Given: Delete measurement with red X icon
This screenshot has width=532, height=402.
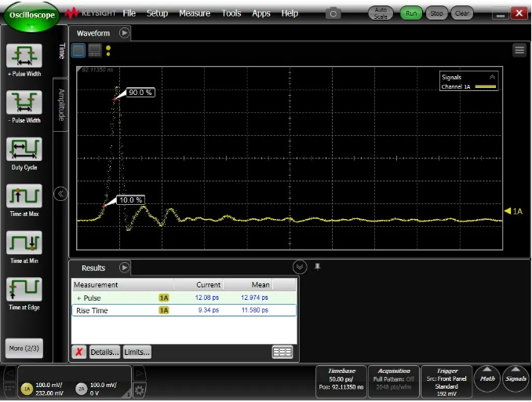Looking at the screenshot, I should click(79, 352).
